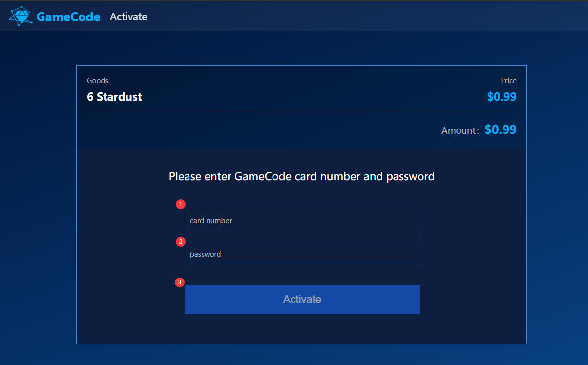Screen dimensions: 588x365
Task: Click the password placeholder text
Action: (x=206, y=254)
